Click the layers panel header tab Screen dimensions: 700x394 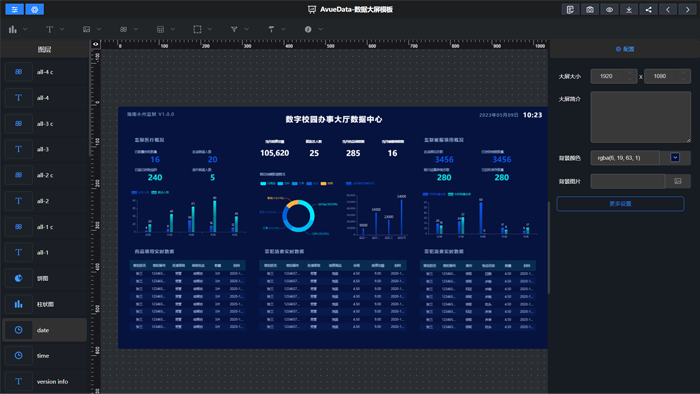[x=44, y=50]
